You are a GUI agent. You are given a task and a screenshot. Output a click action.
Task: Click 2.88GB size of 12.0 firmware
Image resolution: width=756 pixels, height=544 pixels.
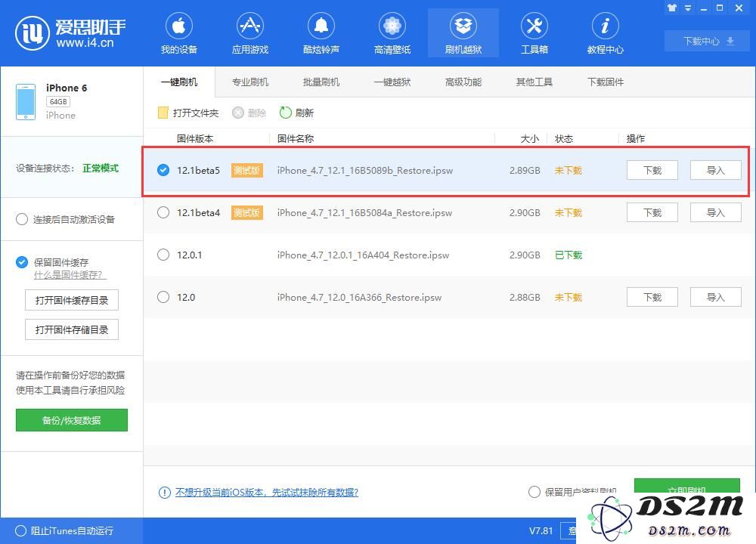point(525,297)
